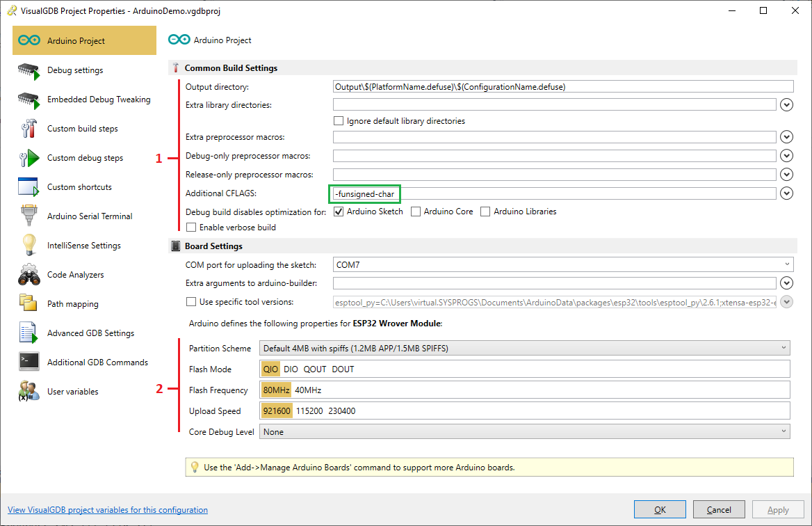Choose 40MHz flash frequency

tap(308, 390)
